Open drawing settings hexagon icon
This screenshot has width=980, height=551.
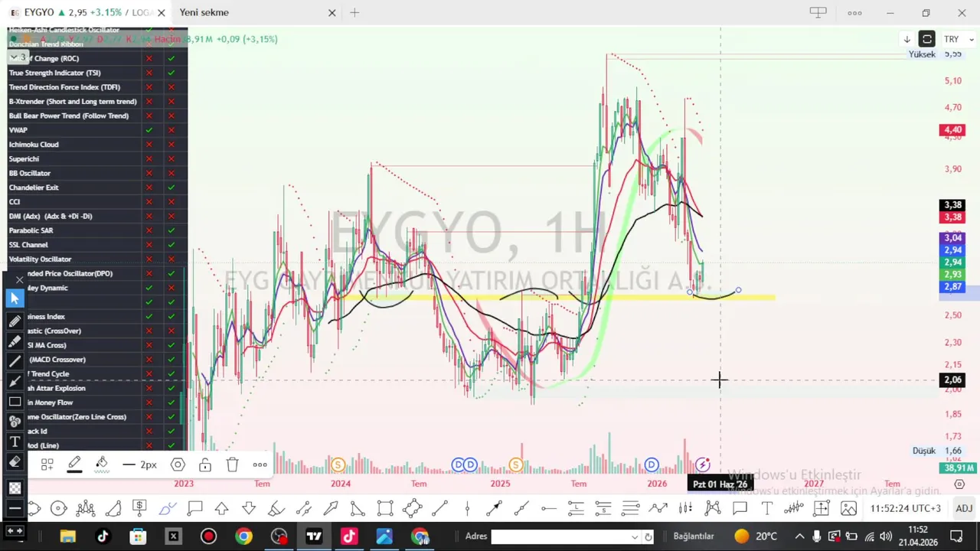[x=178, y=465]
